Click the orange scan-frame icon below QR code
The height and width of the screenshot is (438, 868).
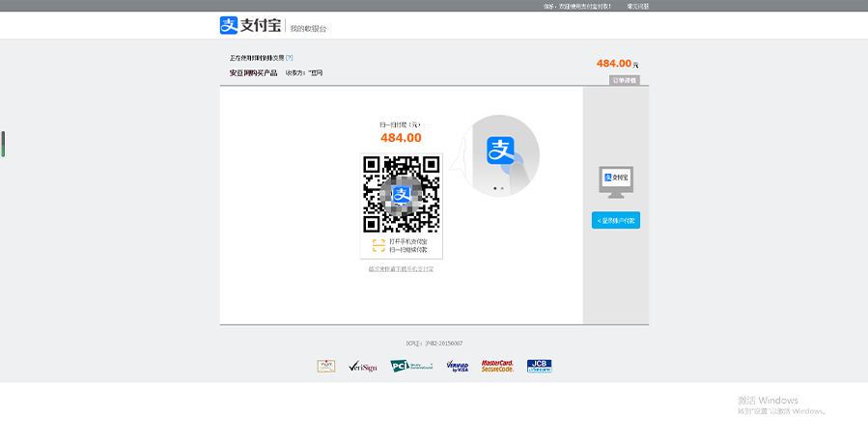[378, 246]
